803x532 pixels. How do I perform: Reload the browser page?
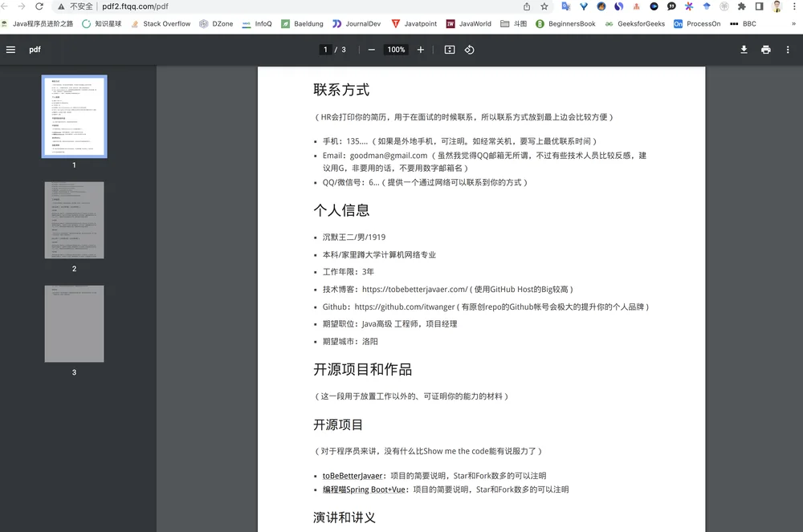pyautogui.click(x=39, y=6)
